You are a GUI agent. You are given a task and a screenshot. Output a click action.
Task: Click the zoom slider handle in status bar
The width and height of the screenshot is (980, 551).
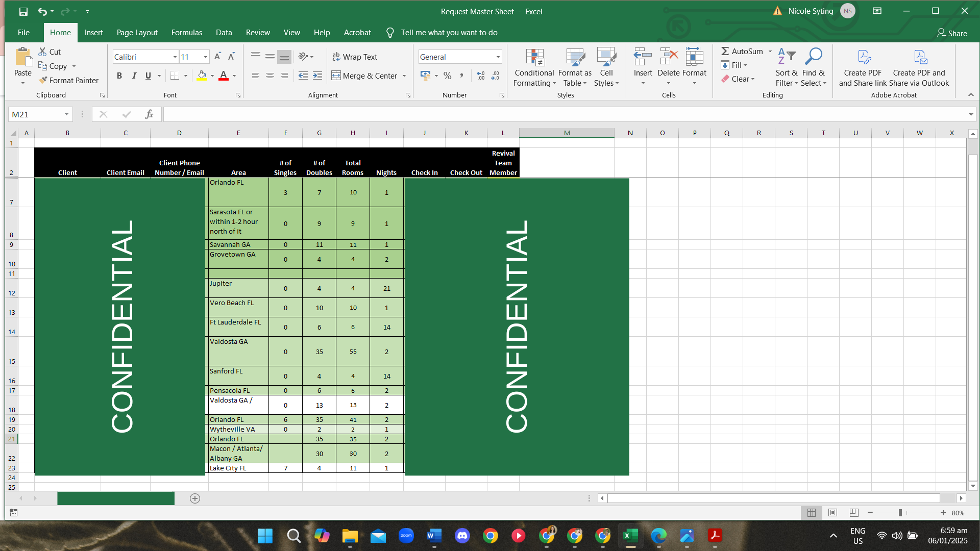pos(900,513)
